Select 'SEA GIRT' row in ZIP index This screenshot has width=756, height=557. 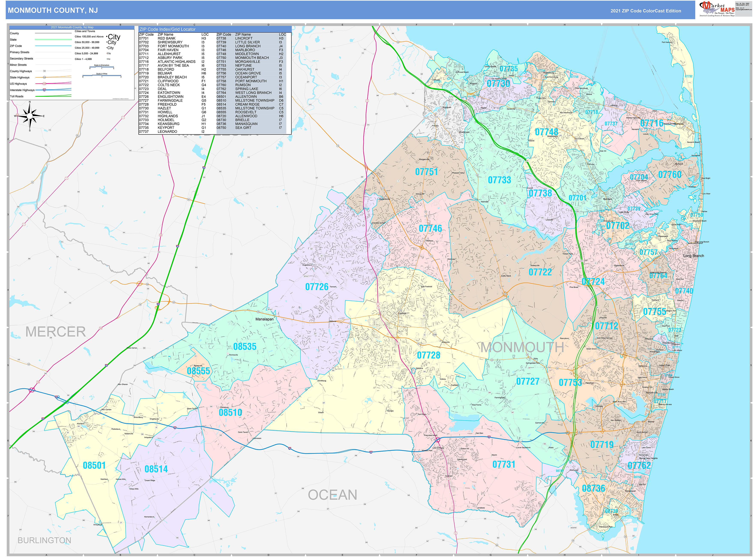(251, 128)
